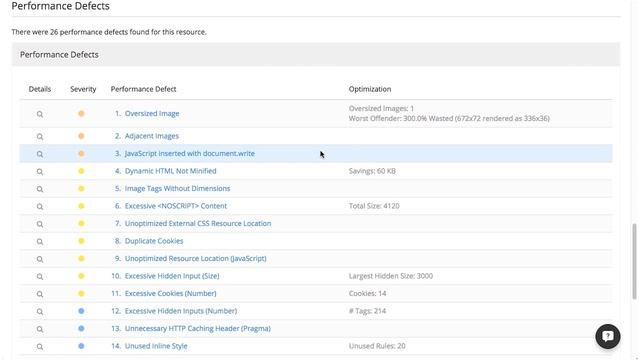Image resolution: width=640 pixels, height=360 pixels.
Task: Click the Severity column header
Action: click(x=83, y=89)
